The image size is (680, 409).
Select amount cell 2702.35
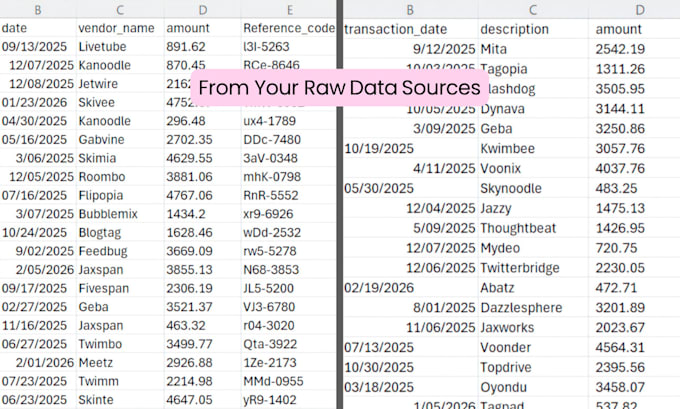click(x=203, y=140)
